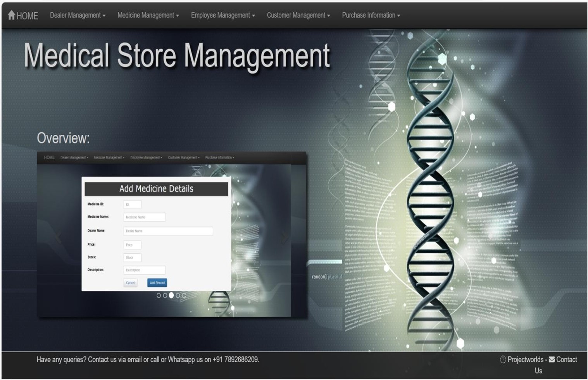Click the envelope icon beside Contact Us
This screenshot has height=380, width=588.
552,360
